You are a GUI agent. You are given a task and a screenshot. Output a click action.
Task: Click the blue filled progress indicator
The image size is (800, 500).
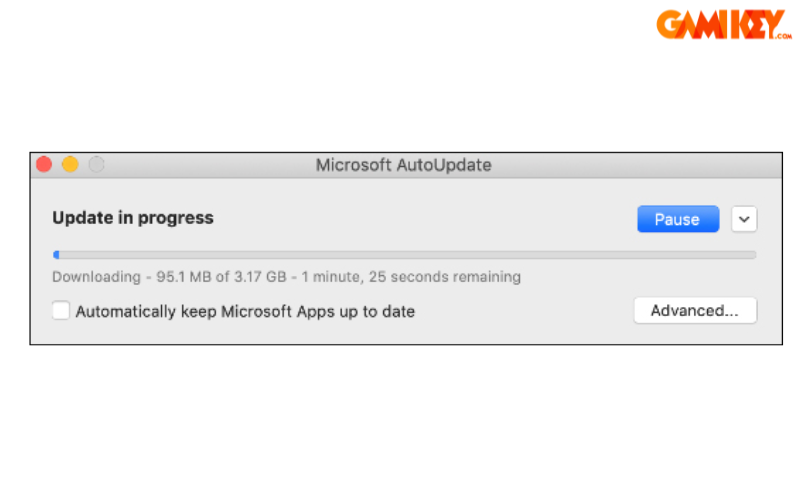56,255
